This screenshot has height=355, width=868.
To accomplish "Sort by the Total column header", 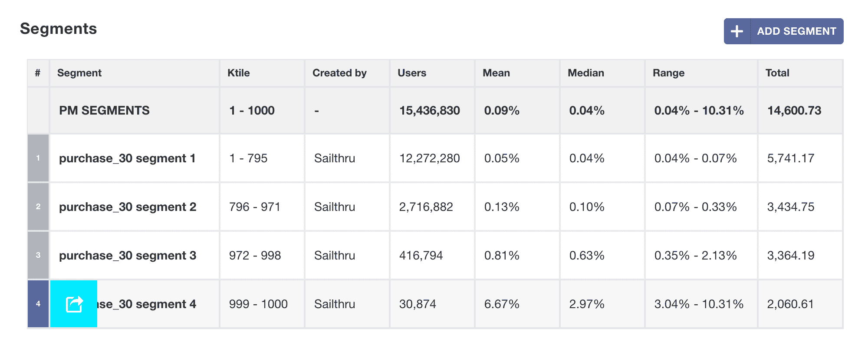I will [x=777, y=73].
